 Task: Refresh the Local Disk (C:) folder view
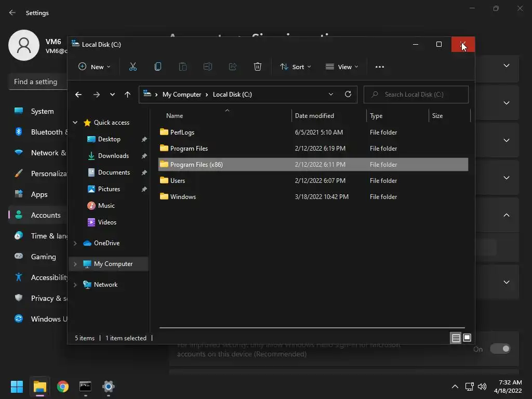pos(348,95)
